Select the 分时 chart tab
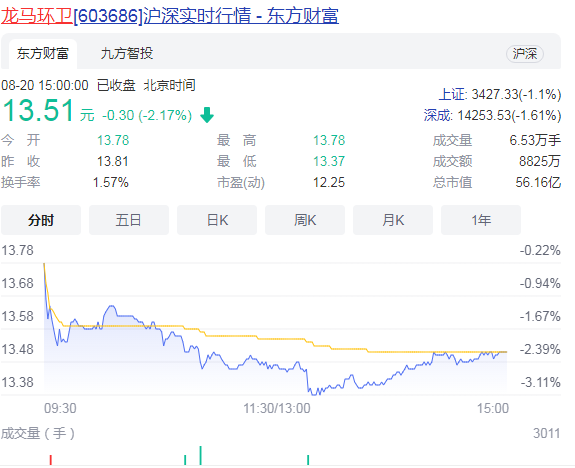This screenshot has width=575, height=468. click(x=41, y=220)
